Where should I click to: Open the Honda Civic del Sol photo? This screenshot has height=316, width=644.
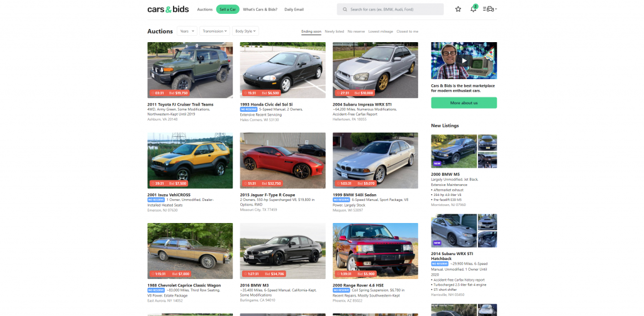[282, 70]
